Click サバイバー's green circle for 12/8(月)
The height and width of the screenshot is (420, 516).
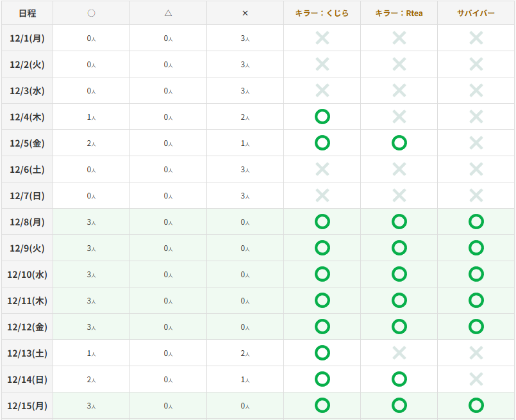point(476,222)
